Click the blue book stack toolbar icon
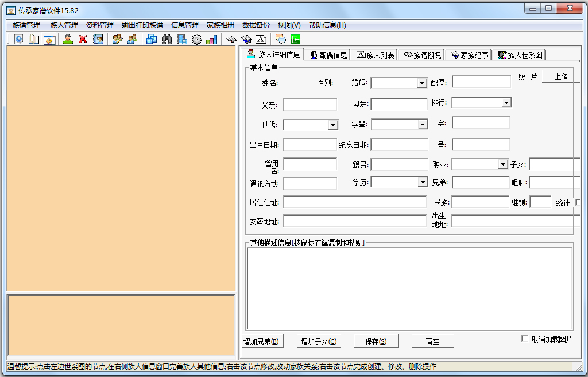 tap(246, 39)
